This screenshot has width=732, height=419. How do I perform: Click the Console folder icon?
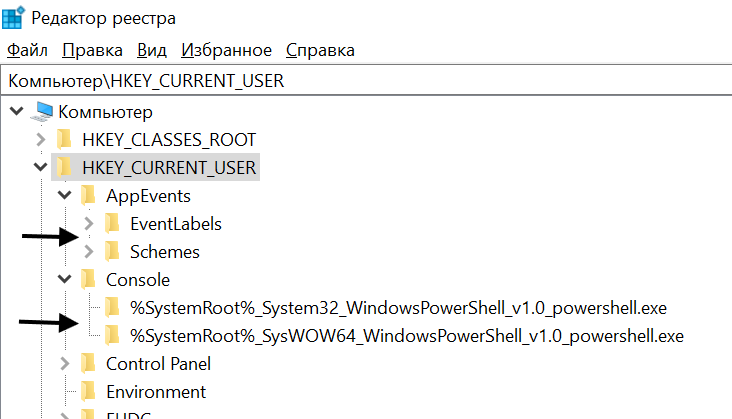(x=89, y=280)
